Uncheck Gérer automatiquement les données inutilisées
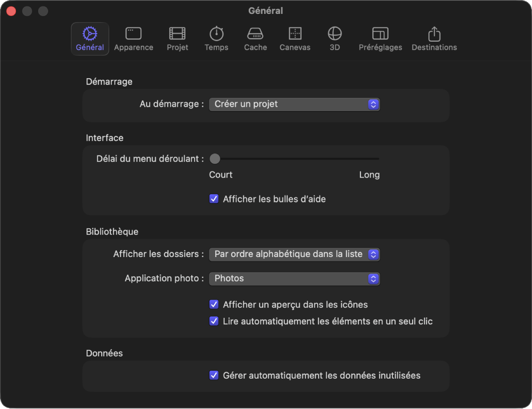 click(x=214, y=375)
